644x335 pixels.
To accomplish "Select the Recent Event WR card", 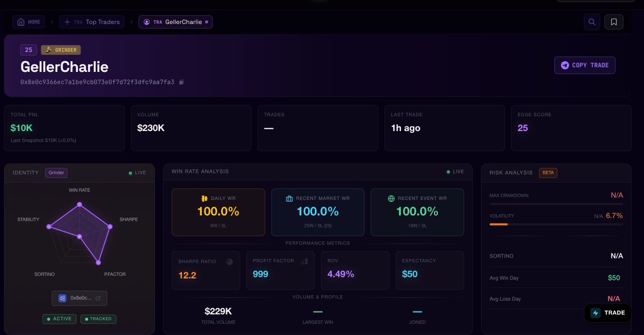I will pos(417,212).
